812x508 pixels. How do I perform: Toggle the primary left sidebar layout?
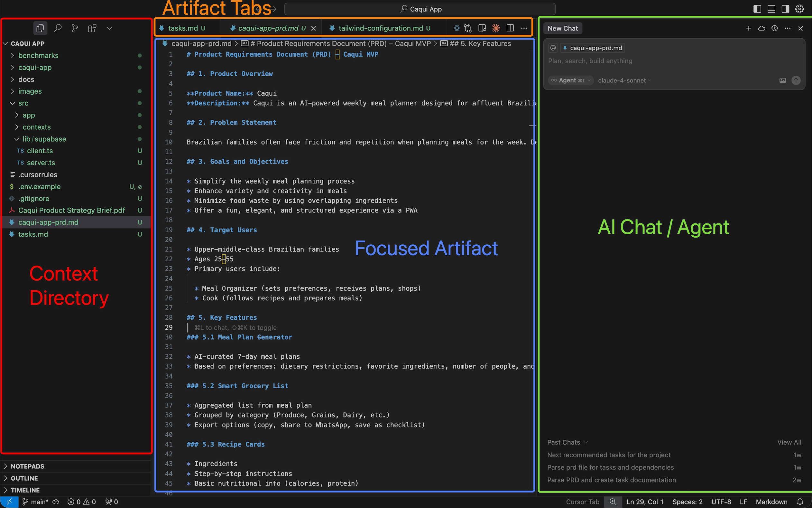757,9
